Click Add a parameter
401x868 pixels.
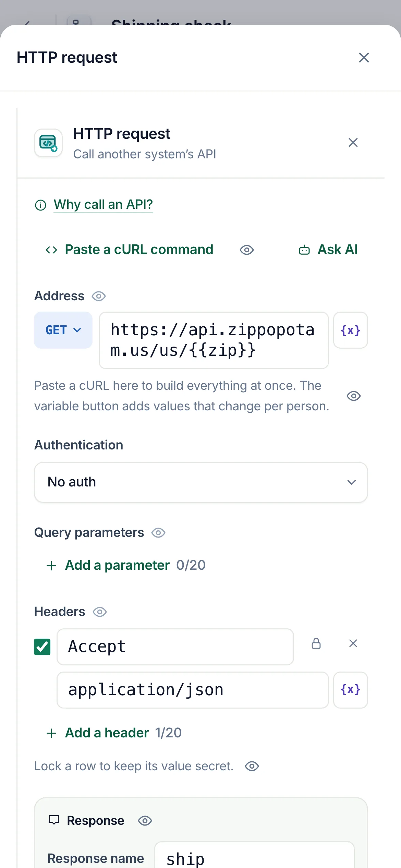(x=108, y=565)
